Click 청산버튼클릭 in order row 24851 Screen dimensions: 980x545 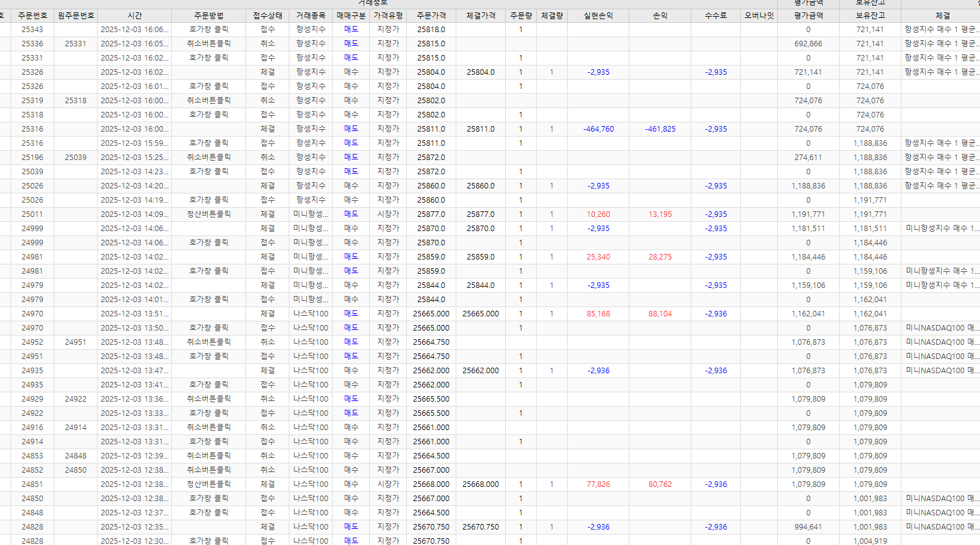208,484
